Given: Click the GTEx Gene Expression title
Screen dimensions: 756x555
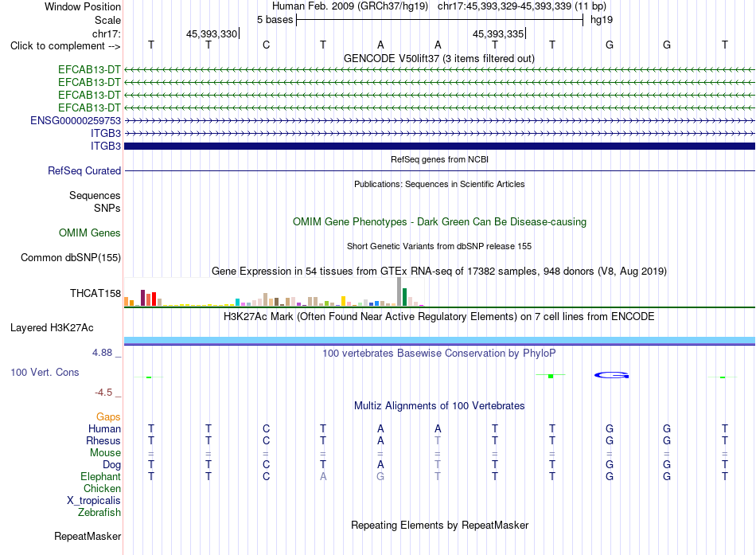Looking at the screenshot, I should click(439, 272).
